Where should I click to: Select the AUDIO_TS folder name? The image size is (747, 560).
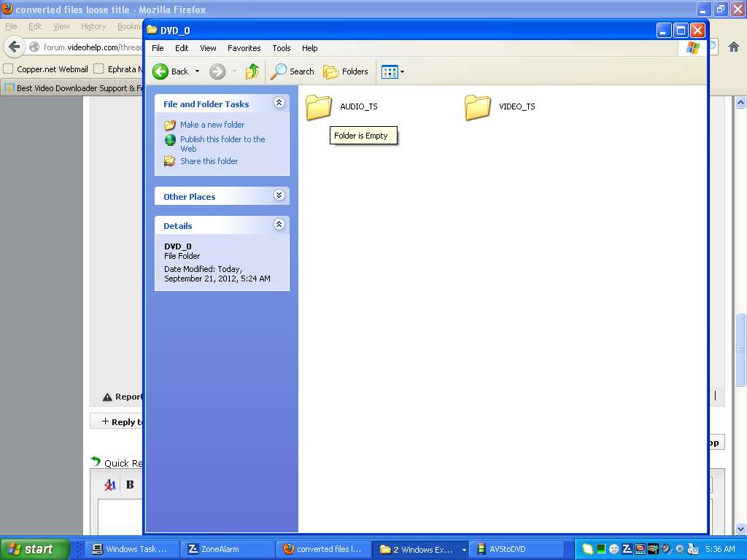359,106
